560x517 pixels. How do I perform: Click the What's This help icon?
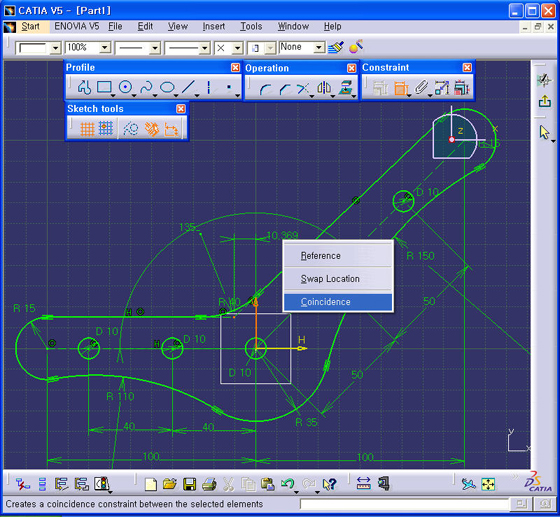tap(329, 484)
